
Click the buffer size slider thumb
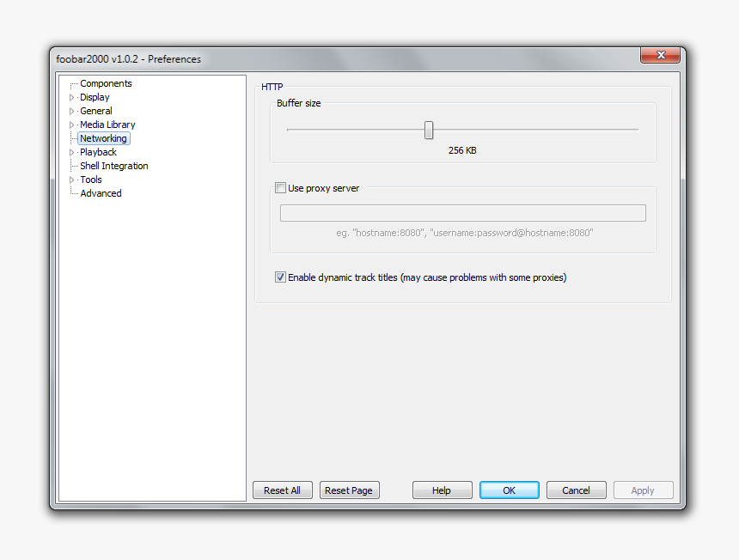click(429, 130)
